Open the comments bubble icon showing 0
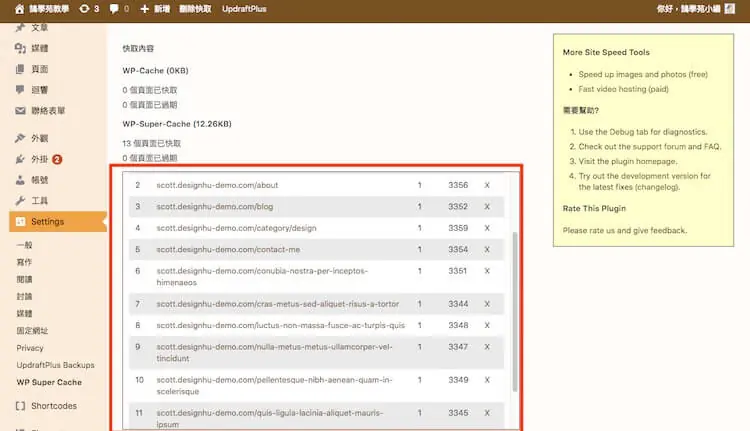750x431 pixels. click(x=114, y=9)
